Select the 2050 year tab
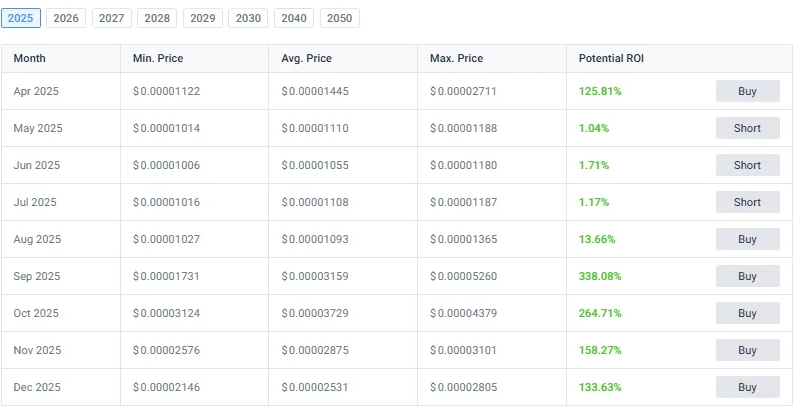Viewport: 795px width, 407px height. click(340, 18)
